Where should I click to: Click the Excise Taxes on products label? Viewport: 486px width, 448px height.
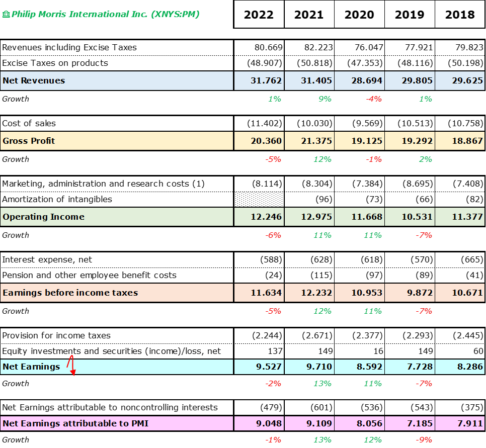(x=55, y=63)
